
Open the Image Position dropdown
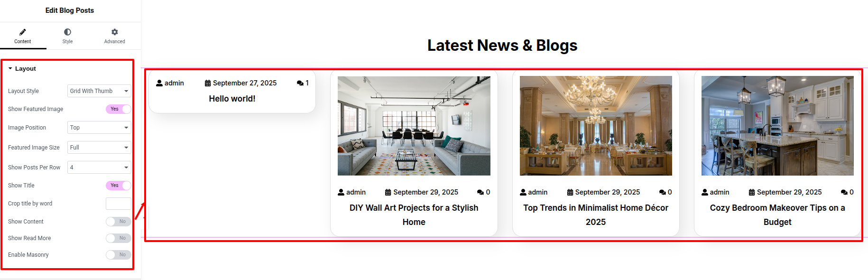99,128
